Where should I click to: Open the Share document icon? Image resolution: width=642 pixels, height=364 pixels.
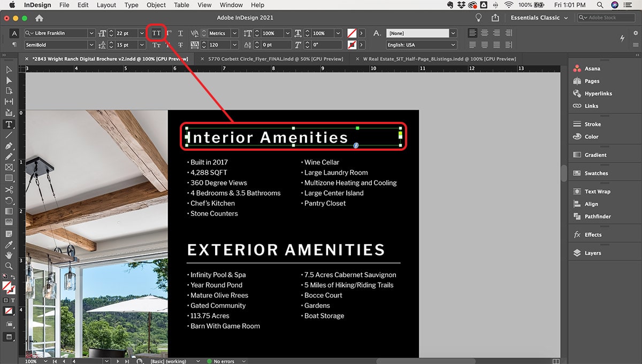(495, 18)
